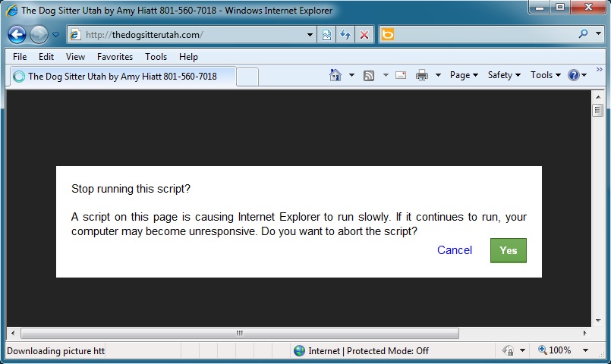Open the recent pages dropdown arrow
Screen dimensions: 611x364
tap(55, 35)
